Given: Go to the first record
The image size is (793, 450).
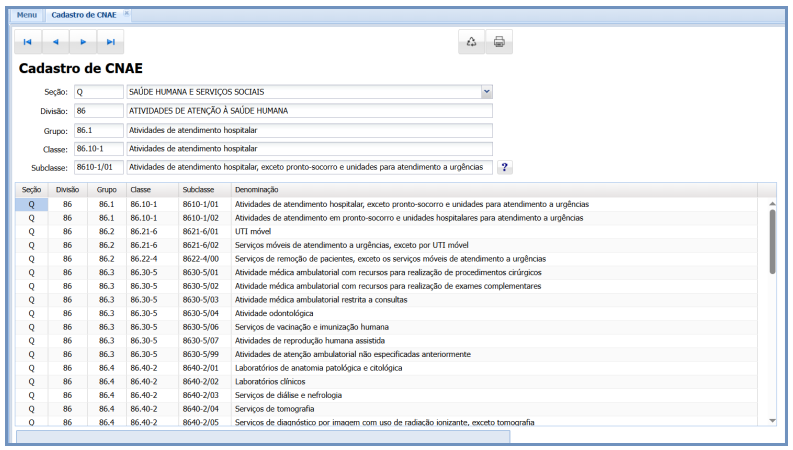Looking at the screenshot, I should point(28,42).
